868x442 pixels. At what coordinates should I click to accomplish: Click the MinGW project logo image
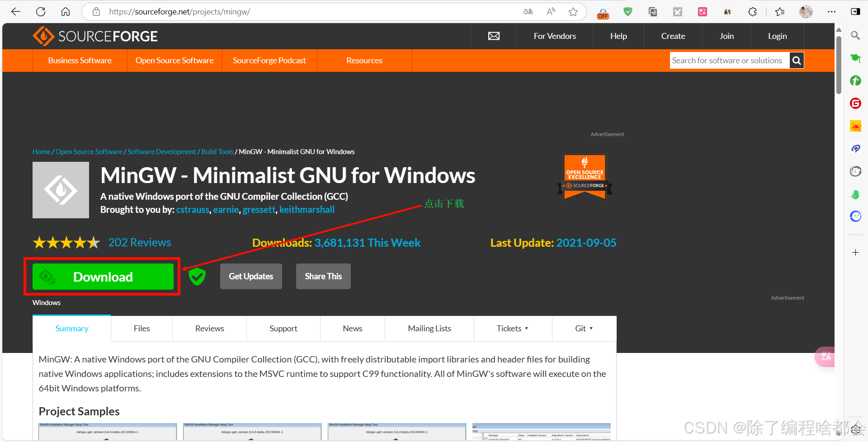point(61,190)
